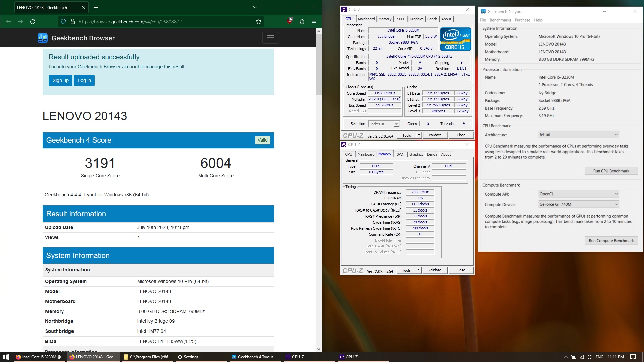Open the Compute Device GeForce GT 740M dropdown
Screen dimensions: 644x362
click(x=579, y=204)
